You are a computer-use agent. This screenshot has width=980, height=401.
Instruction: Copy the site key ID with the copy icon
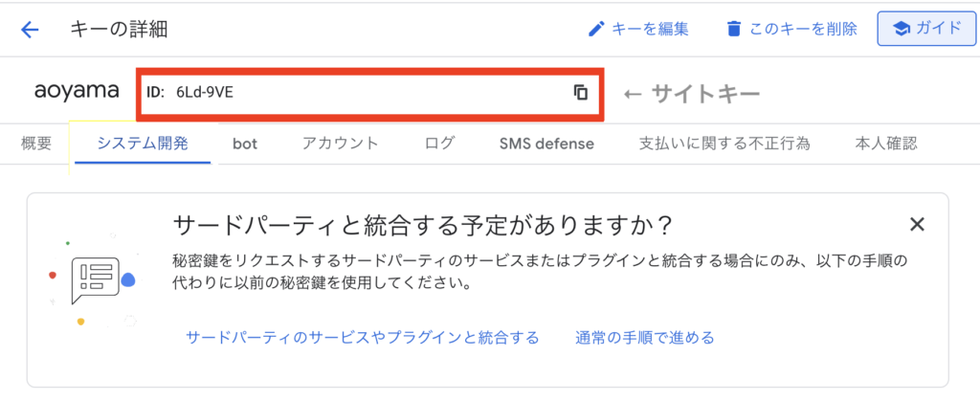pyautogui.click(x=580, y=93)
